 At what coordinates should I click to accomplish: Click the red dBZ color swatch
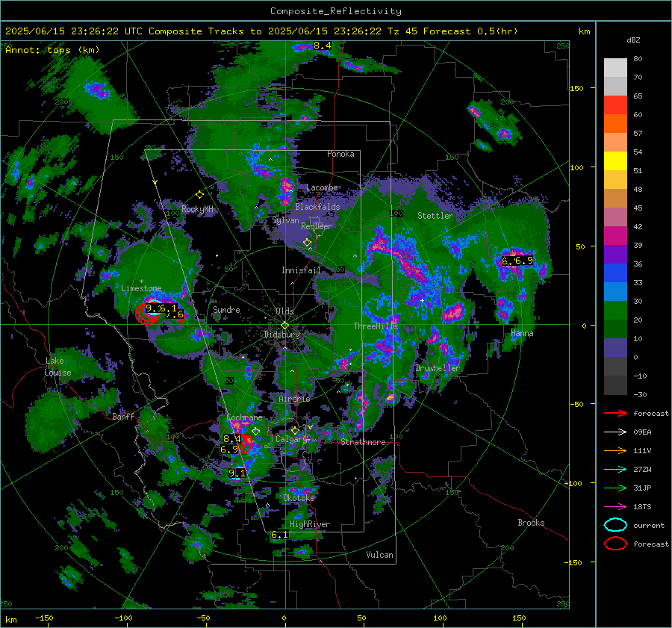[x=615, y=105]
